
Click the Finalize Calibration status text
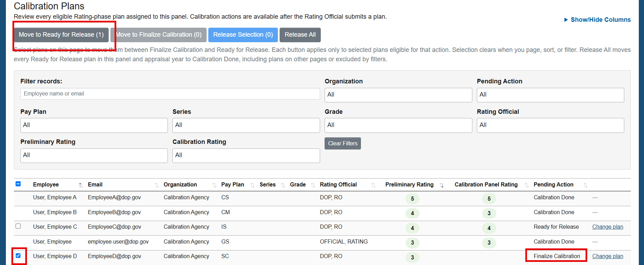pos(557,256)
